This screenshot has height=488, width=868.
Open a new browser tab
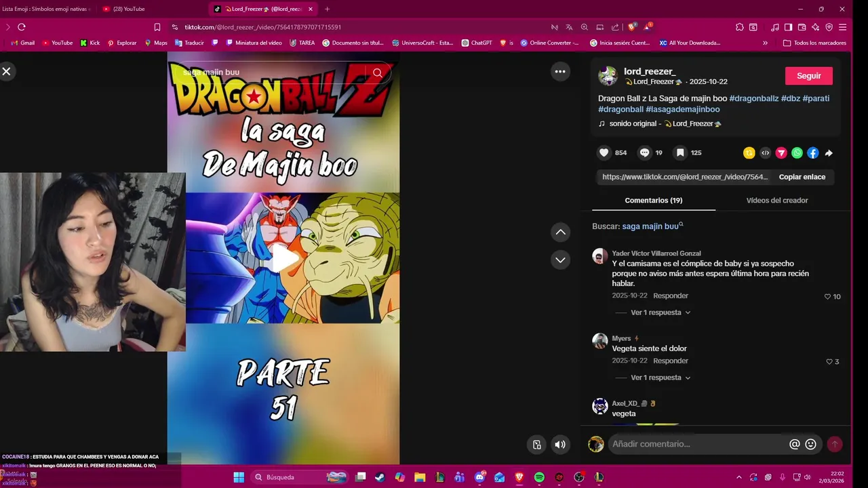[x=327, y=9]
